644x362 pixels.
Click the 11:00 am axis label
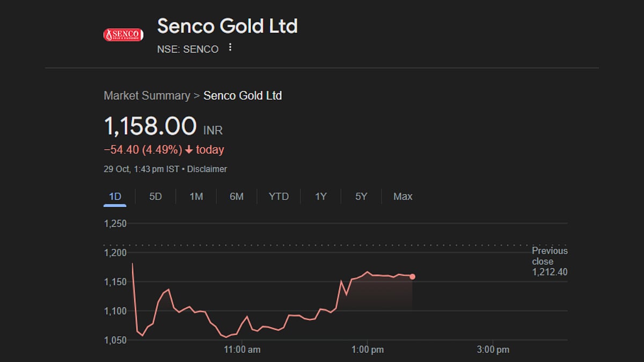242,350
